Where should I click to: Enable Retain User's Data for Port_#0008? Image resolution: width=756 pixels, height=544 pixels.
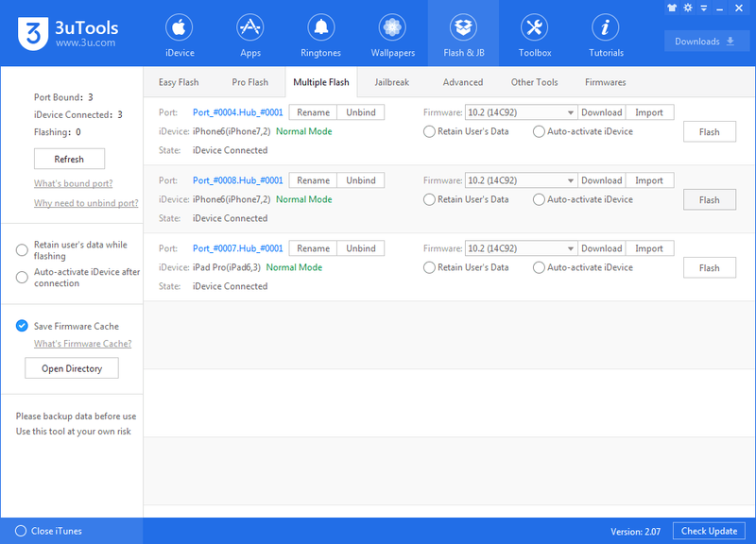(429, 199)
